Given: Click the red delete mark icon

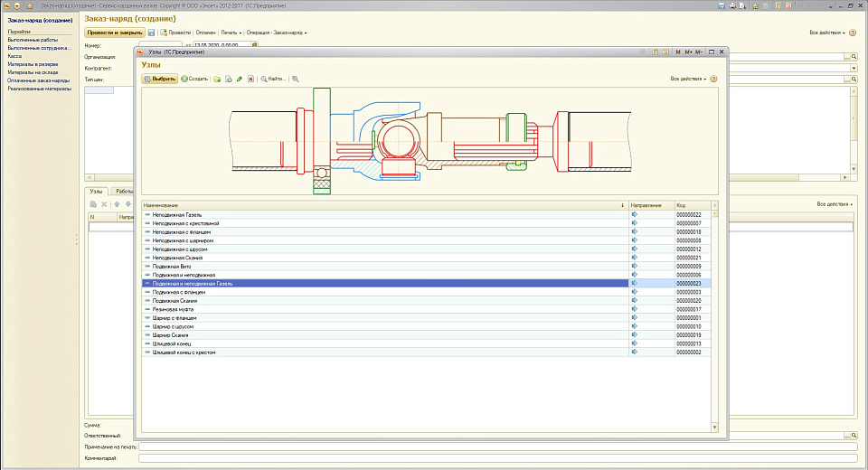Looking at the screenshot, I should coord(250,79).
